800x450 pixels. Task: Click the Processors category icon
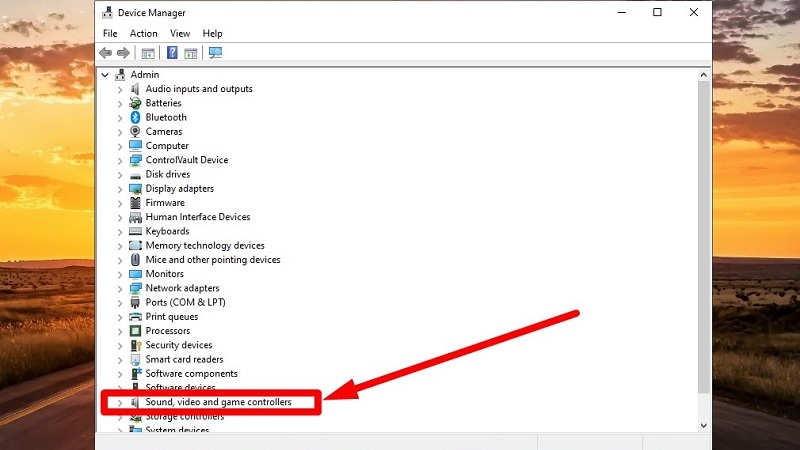tap(135, 331)
